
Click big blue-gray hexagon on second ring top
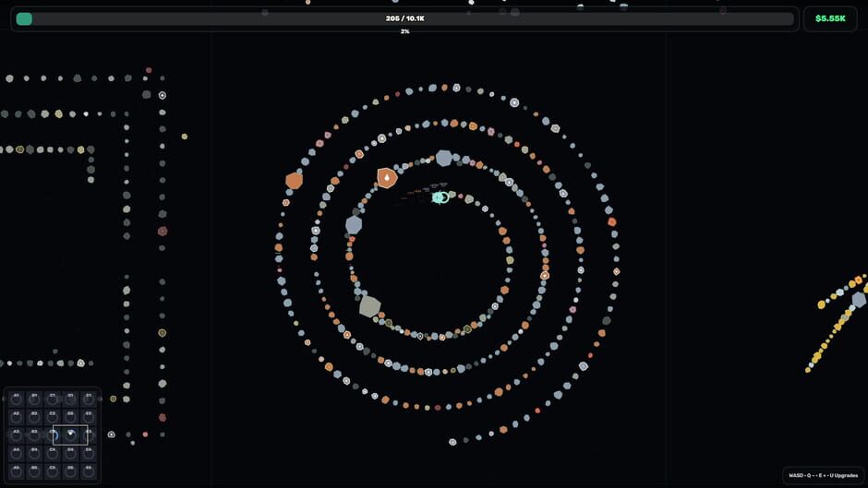click(444, 159)
